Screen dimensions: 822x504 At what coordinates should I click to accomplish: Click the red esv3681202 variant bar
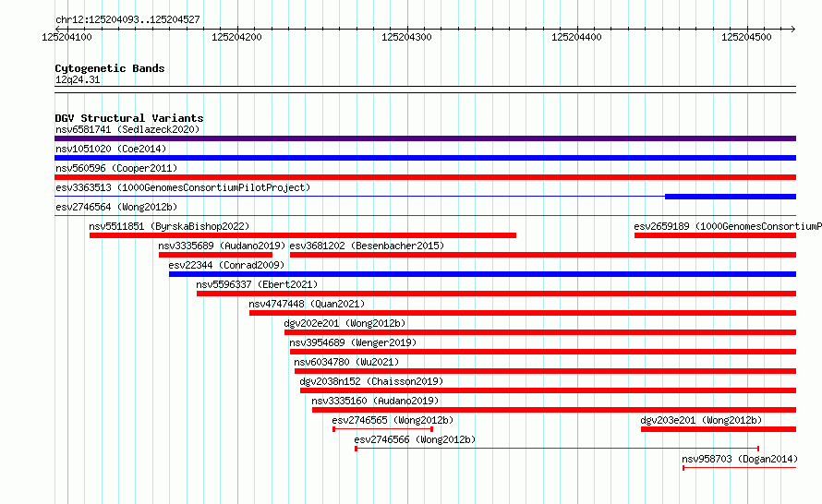542,255
